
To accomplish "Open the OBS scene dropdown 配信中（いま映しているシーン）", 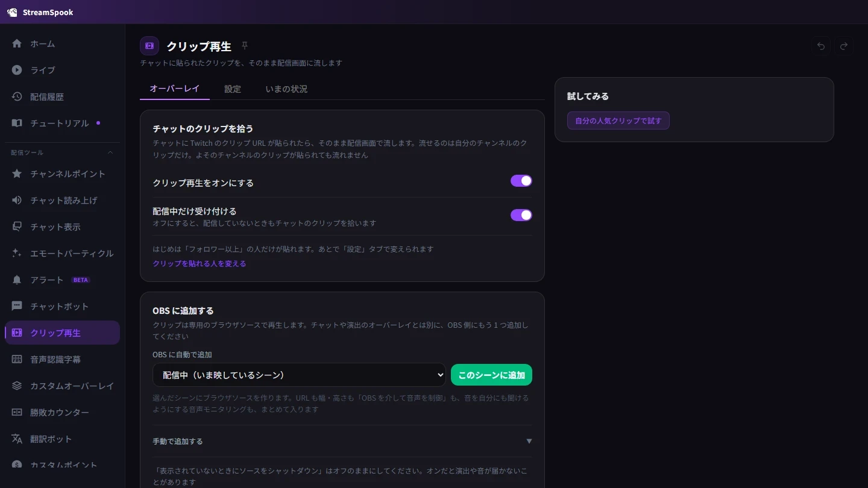I will pyautogui.click(x=299, y=375).
